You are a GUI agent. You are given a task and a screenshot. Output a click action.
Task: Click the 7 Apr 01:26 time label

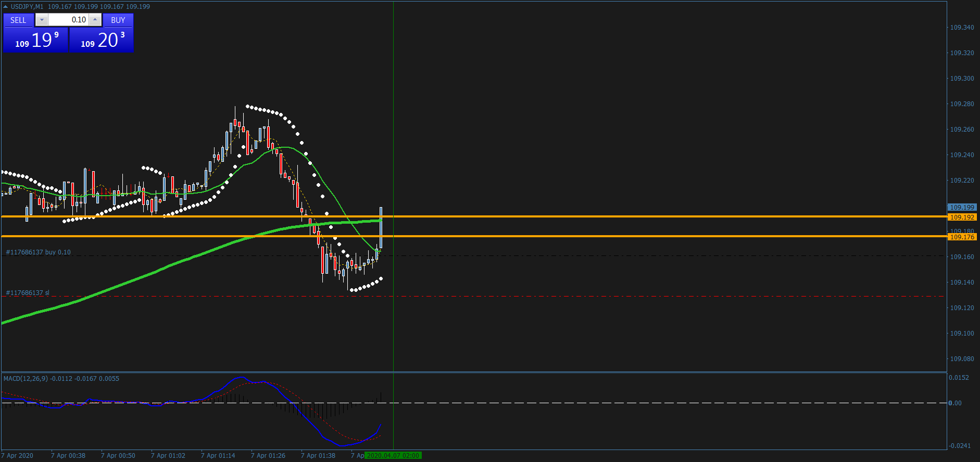pos(268,456)
